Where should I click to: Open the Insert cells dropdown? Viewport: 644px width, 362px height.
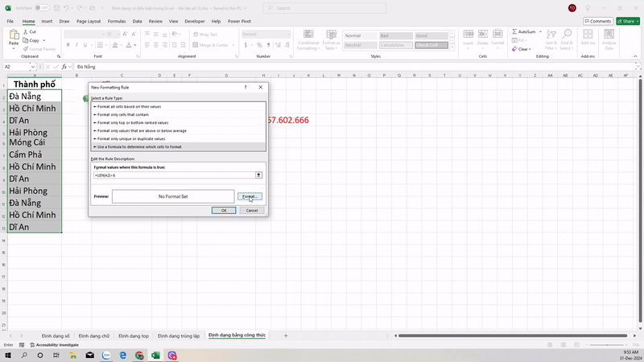(x=468, y=39)
